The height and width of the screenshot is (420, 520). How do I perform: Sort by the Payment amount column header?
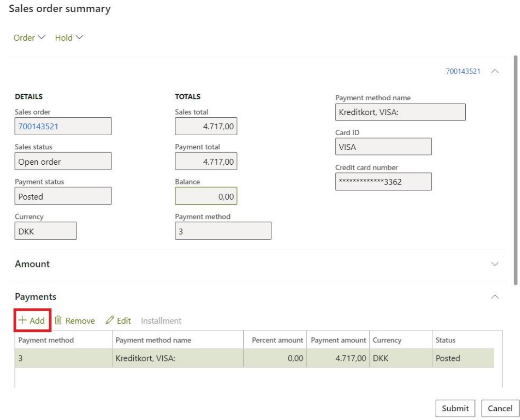(338, 340)
